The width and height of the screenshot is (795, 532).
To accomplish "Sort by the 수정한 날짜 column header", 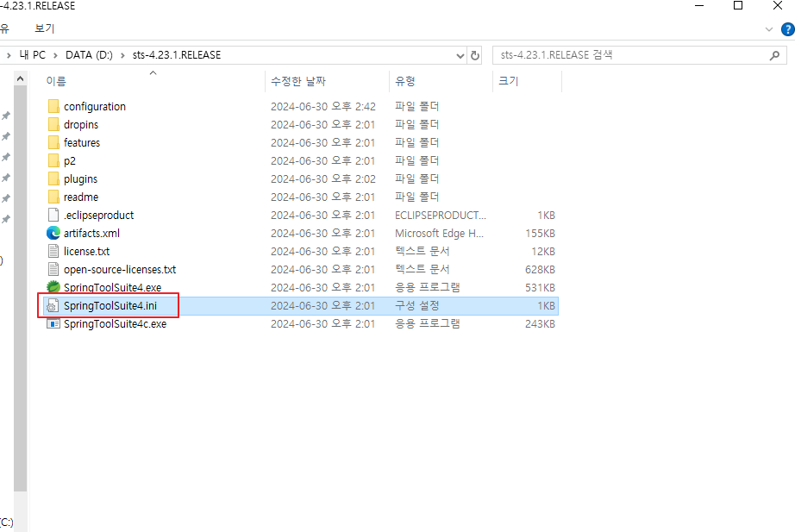I will click(298, 81).
